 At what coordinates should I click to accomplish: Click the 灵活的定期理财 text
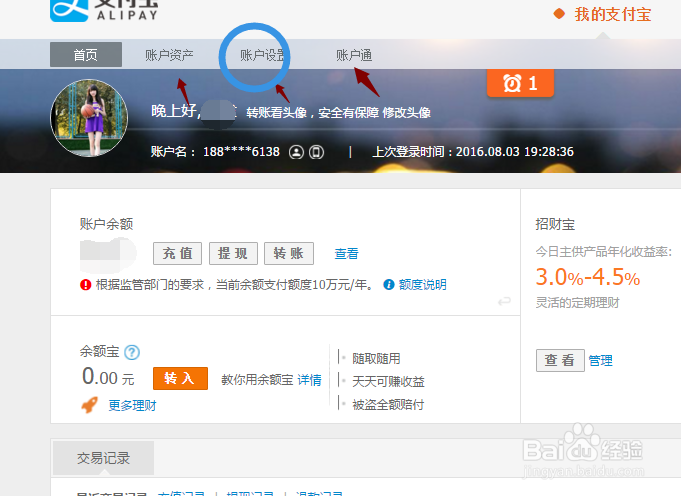pos(577,303)
